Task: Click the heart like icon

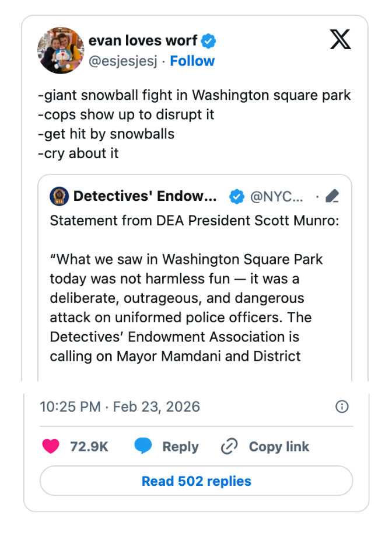Action: click(51, 447)
